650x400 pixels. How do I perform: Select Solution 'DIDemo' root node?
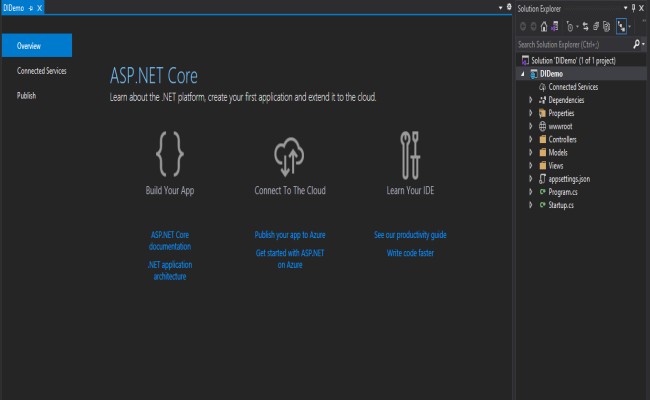[x=573, y=61]
